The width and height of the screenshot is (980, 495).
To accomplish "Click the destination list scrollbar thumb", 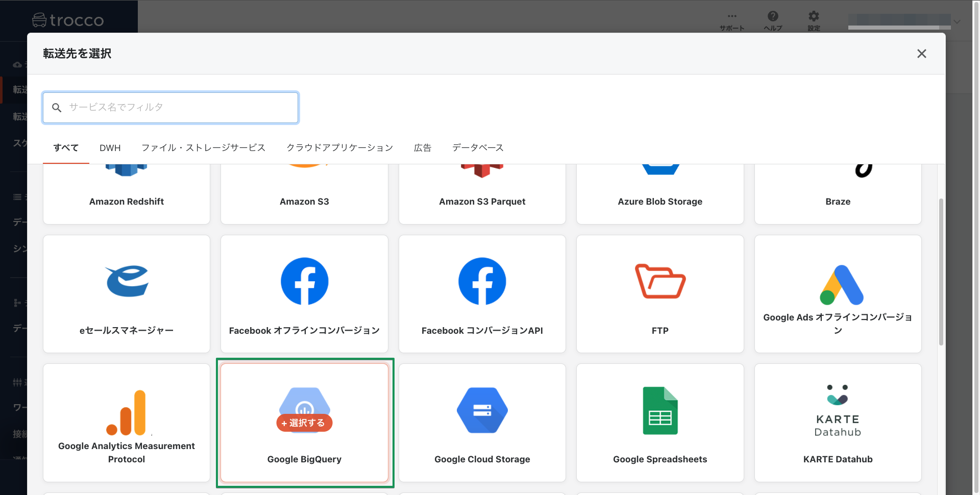I will 941,271.
